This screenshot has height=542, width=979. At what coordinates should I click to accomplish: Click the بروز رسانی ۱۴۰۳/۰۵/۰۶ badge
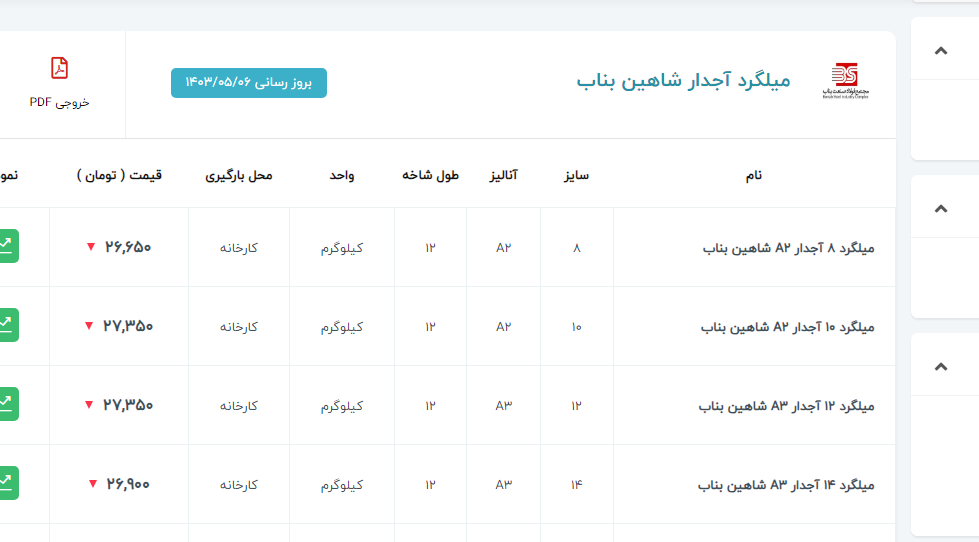pyautogui.click(x=249, y=83)
